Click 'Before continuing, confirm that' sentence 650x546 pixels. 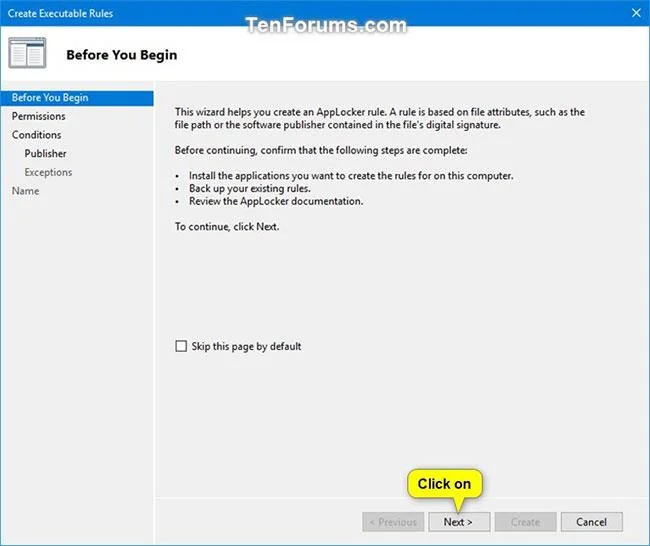pyautogui.click(x=321, y=150)
